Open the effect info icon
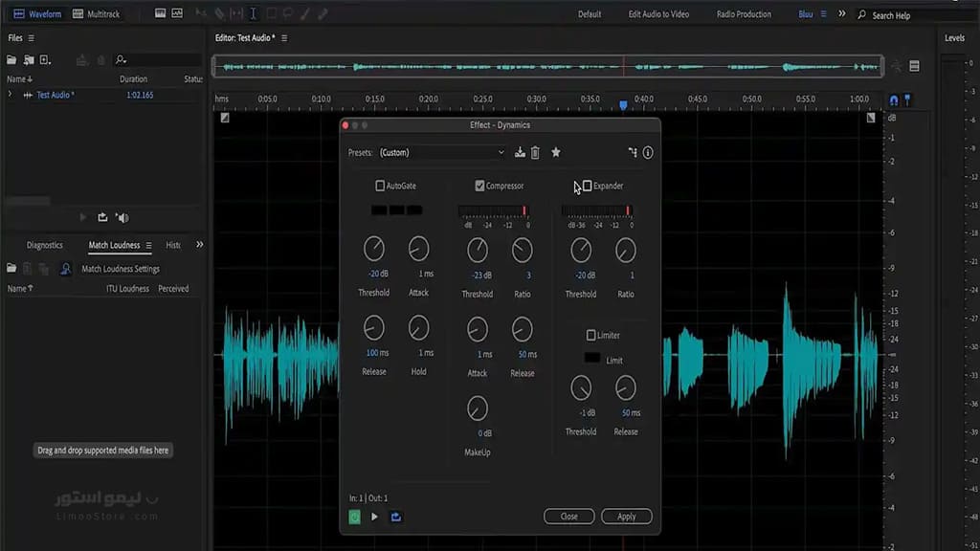 648,152
